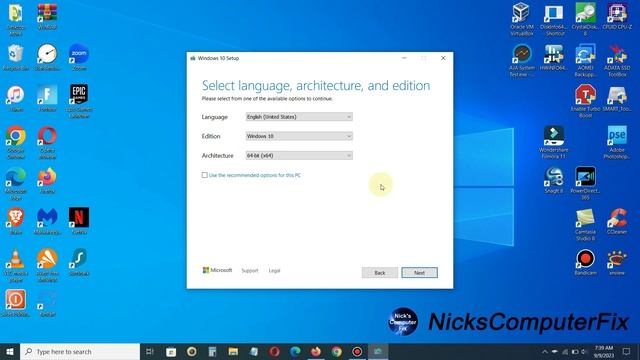Screen dimensions: 640x360
Task: Select the CrystalDiskInfo desktop shortcut
Action: 585,19
